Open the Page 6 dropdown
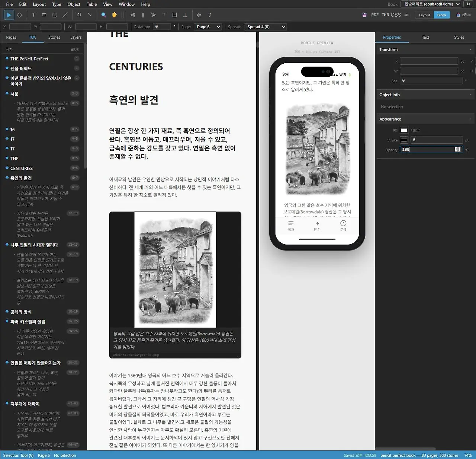Screen dimensions: 476x459 pyautogui.click(x=208, y=27)
